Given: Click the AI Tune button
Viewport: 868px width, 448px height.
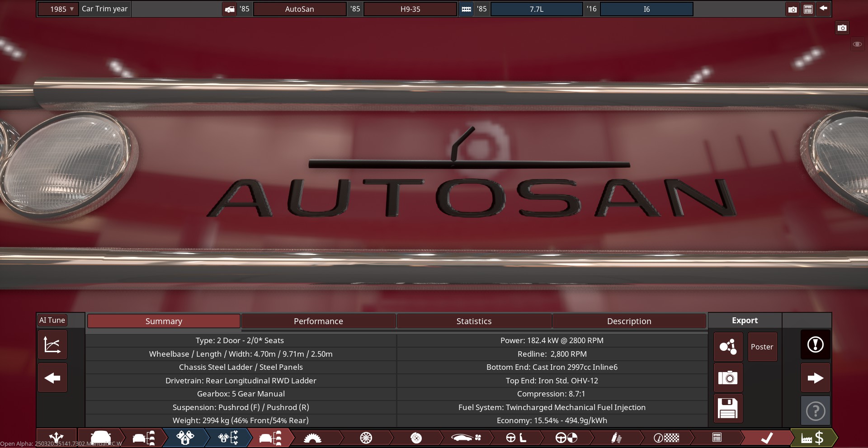Looking at the screenshot, I should point(52,320).
